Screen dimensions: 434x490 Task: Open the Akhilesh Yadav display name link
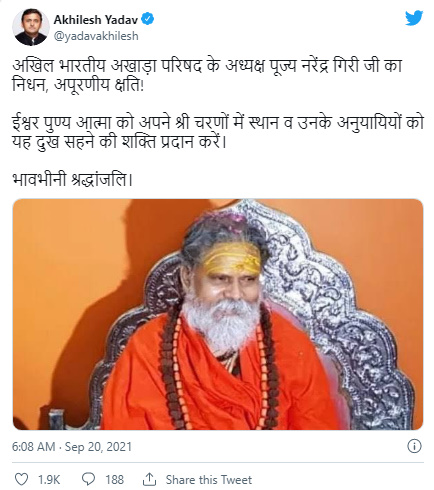click(x=96, y=20)
